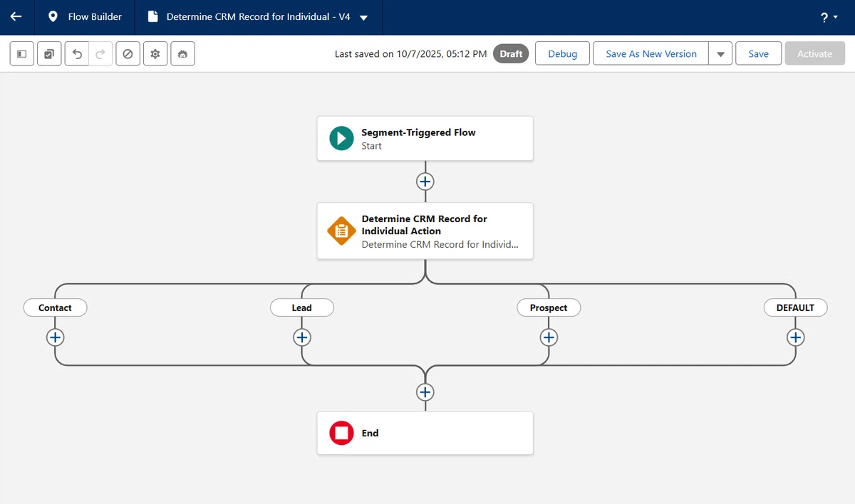Image resolution: width=855 pixels, height=504 pixels.
Task: Add element below the Start node
Action: tap(425, 182)
